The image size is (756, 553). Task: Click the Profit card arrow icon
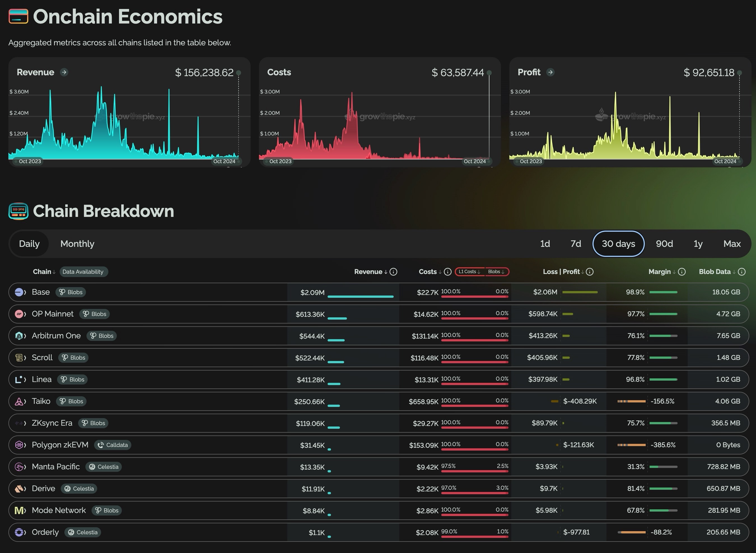(550, 72)
